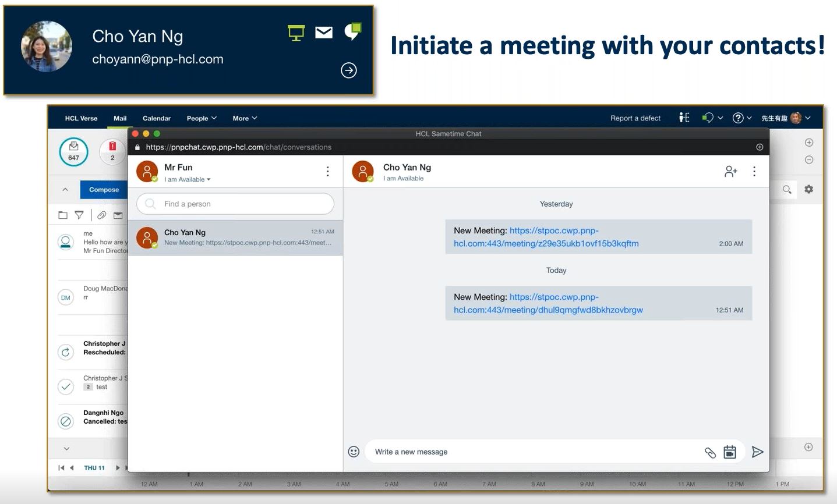
Task: Click the search magnifier in Verse toolbar
Action: pyautogui.click(x=787, y=190)
